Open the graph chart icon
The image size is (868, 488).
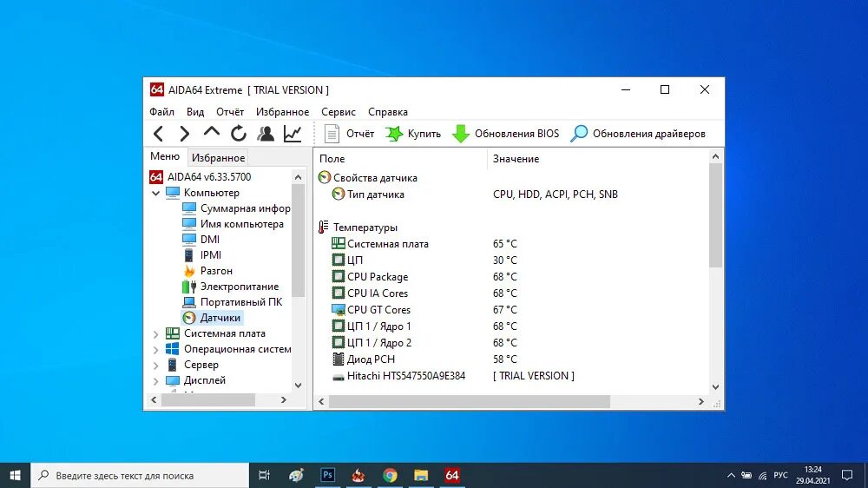293,134
